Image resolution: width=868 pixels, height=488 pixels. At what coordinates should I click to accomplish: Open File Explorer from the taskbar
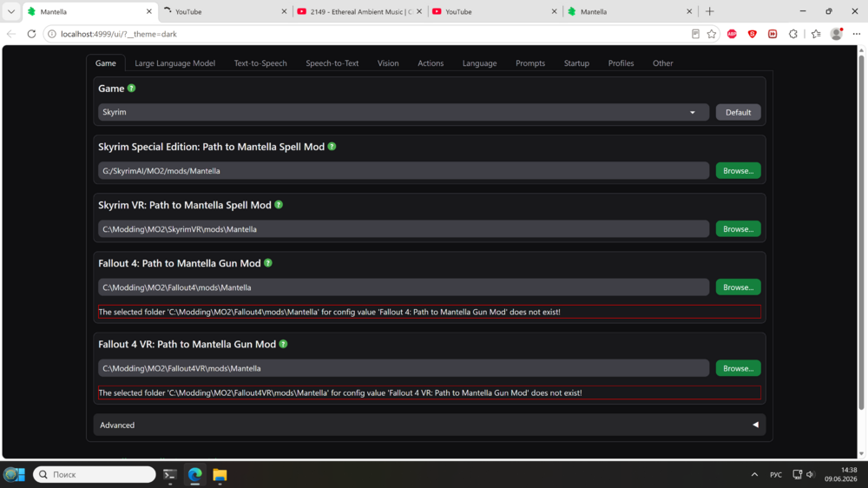[220, 475]
